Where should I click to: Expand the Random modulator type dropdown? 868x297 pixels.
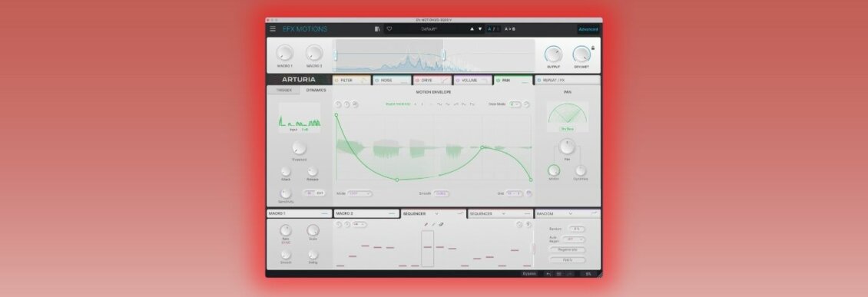570,213
